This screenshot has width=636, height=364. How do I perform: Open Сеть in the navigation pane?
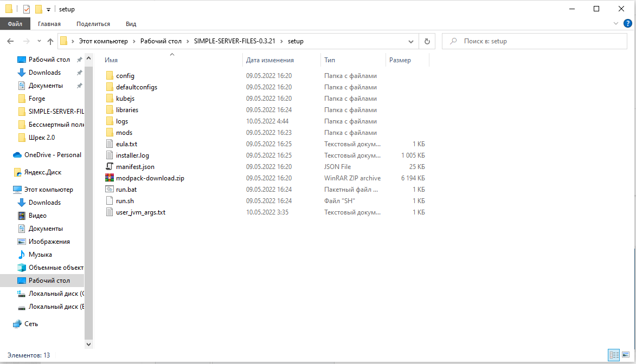tap(31, 324)
